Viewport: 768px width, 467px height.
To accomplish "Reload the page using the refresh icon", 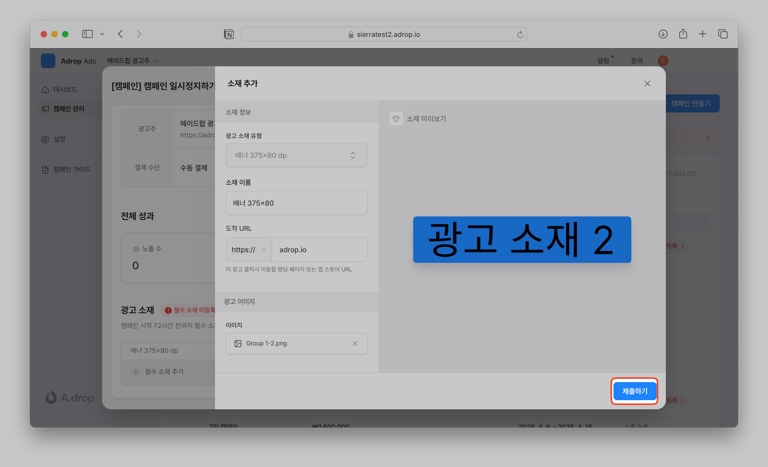I will [520, 34].
